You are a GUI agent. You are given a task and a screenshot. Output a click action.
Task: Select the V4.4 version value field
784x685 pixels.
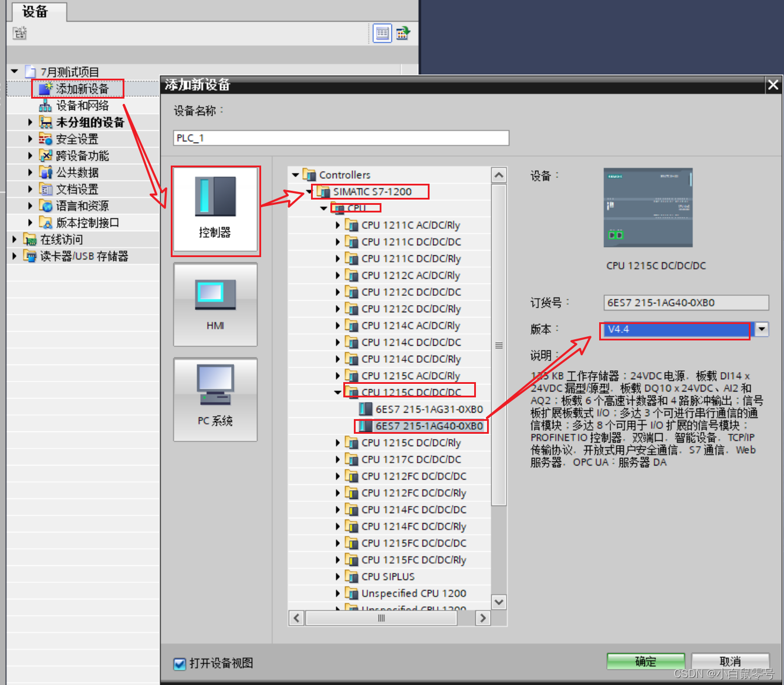click(677, 329)
